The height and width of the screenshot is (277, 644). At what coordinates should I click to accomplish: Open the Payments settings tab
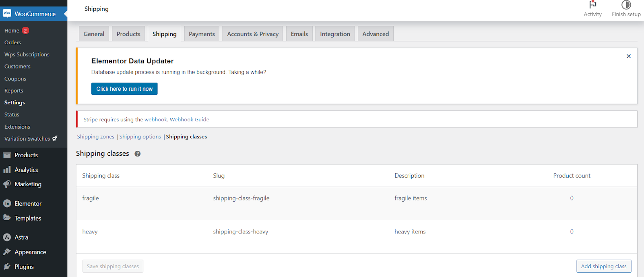(202, 34)
